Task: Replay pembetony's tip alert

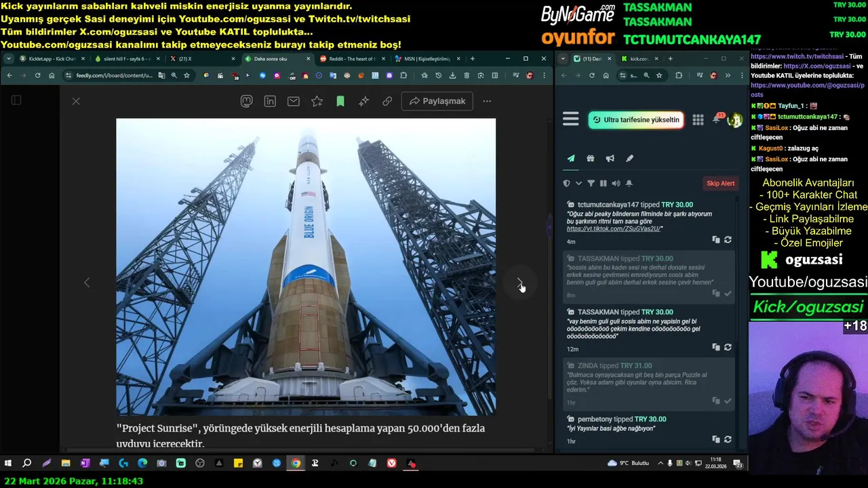Action: tap(728, 439)
